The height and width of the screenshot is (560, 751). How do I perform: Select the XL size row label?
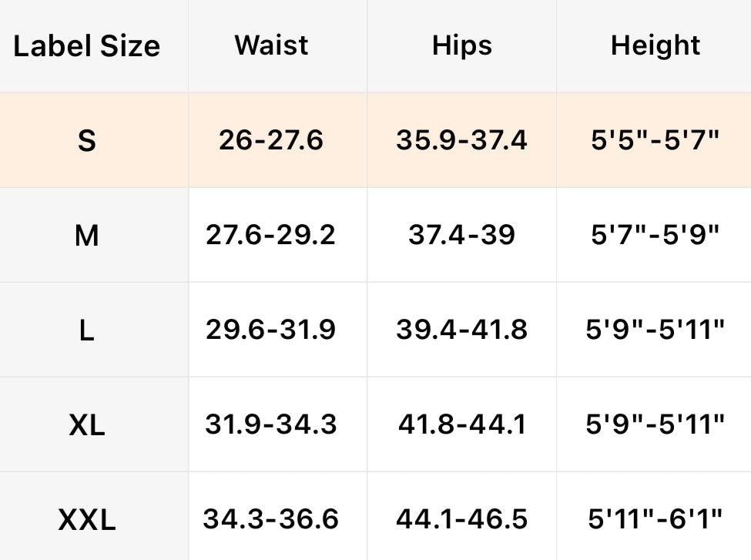[87, 424]
